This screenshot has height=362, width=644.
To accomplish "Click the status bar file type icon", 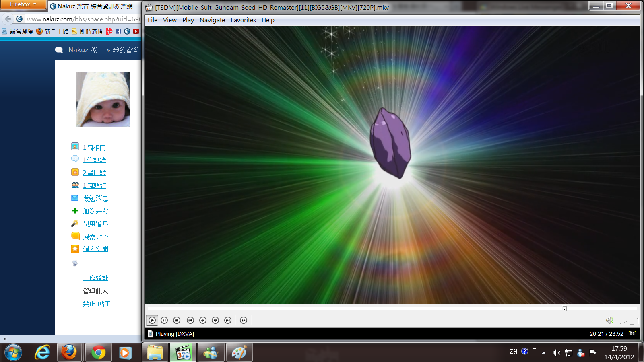I will [x=150, y=334].
